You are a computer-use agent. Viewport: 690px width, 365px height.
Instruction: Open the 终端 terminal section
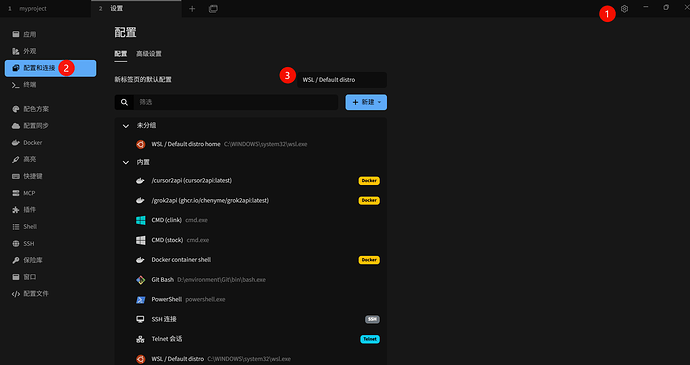51,85
